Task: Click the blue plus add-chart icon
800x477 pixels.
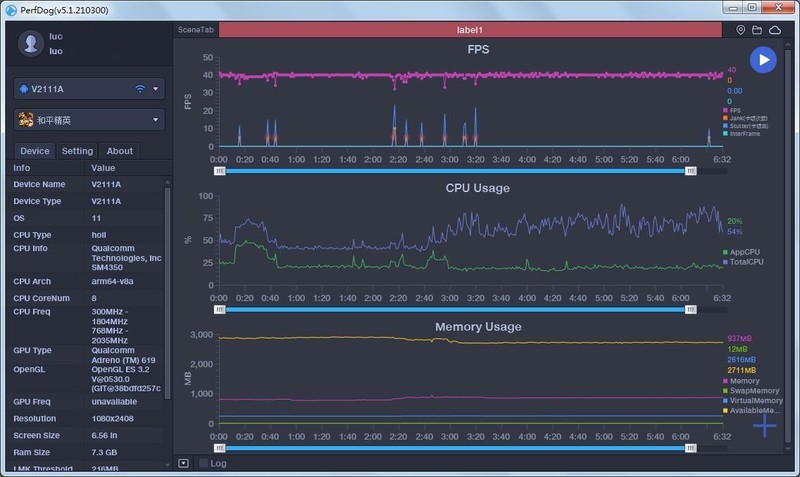Action: pos(764,426)
